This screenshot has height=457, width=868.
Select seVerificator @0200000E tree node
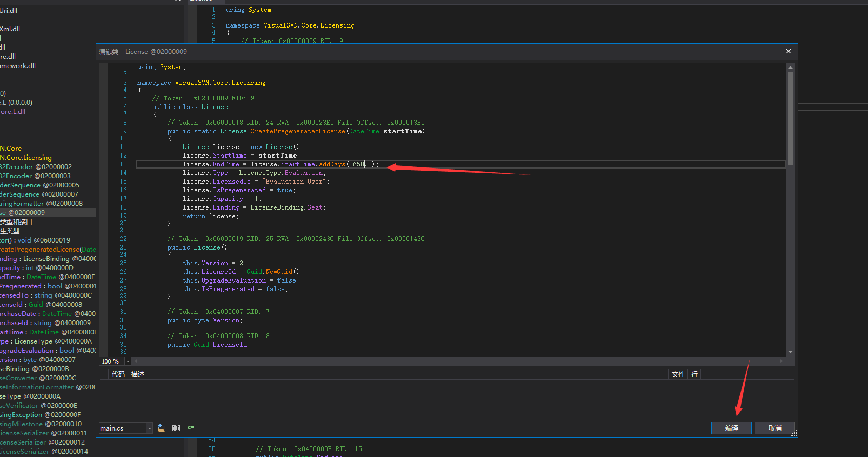[38, 406]
